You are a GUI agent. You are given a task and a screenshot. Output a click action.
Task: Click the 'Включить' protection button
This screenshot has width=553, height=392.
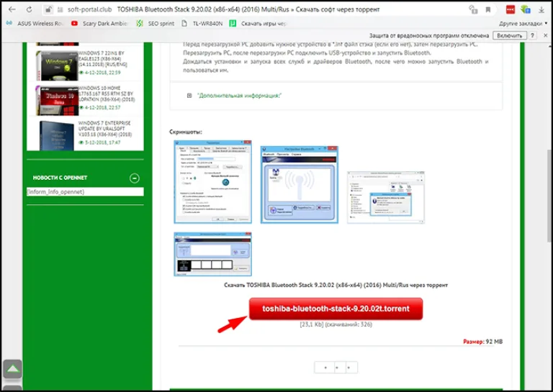pos(510,35)
